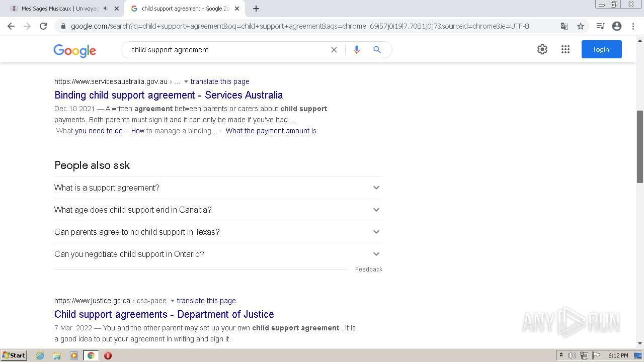Click the volume icon in system tray
Viewport: 644px width, 362px height.
(x=572, y=355)
